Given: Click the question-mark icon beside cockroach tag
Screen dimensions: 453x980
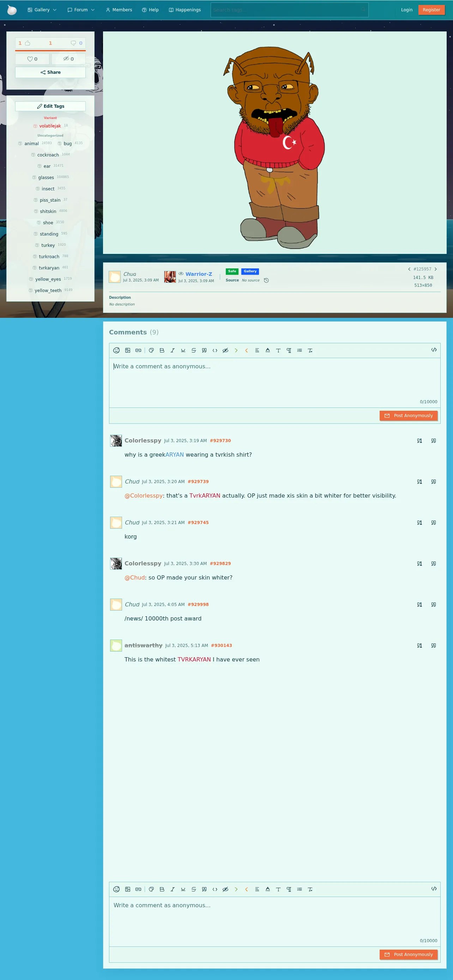Looking at the screenshot, I should [x=33, y=155].
